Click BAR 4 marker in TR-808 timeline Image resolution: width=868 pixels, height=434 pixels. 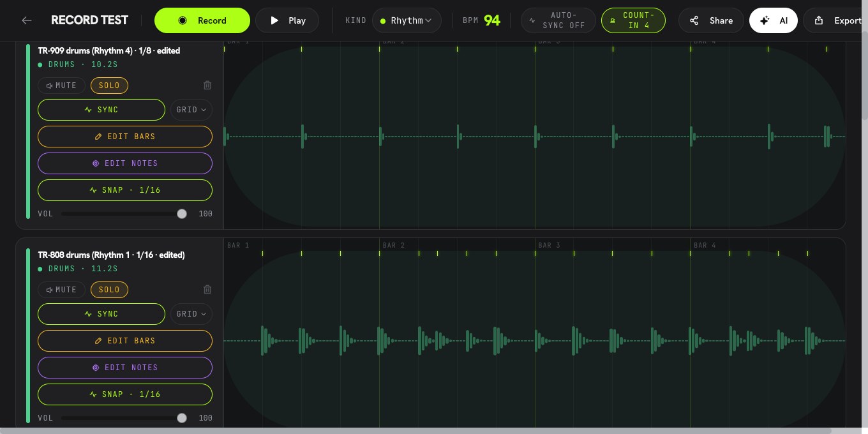(705, 245)
